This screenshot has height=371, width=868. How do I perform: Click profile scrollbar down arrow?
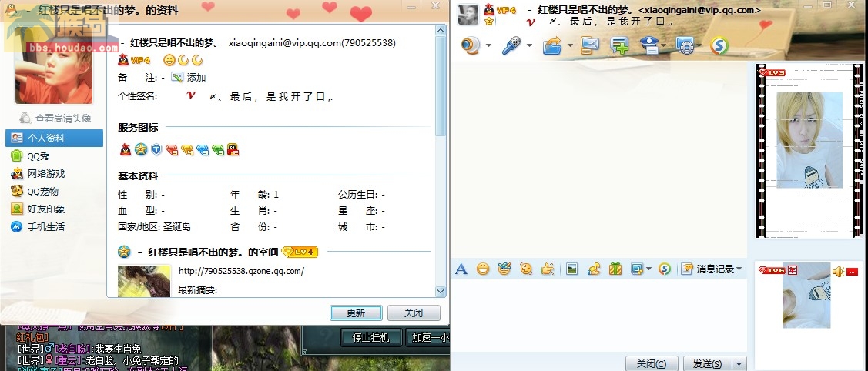click(x=441, y=292)
